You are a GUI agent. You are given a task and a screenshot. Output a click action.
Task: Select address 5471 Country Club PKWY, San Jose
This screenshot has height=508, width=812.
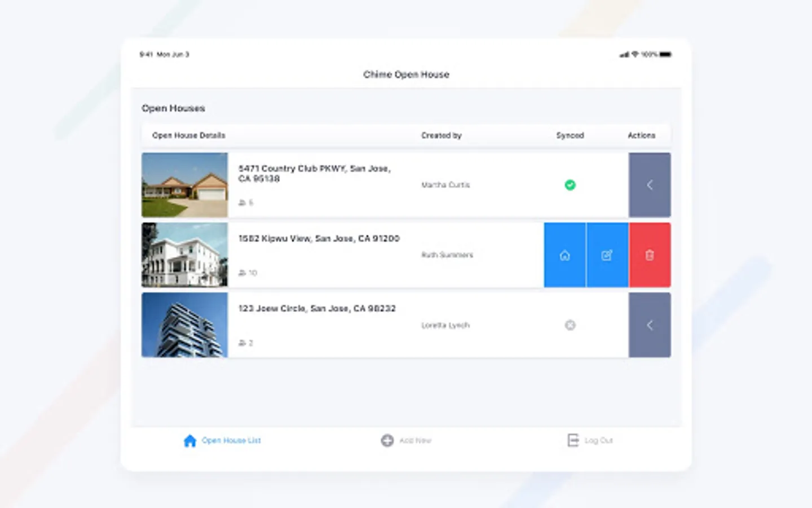(315, 173)
